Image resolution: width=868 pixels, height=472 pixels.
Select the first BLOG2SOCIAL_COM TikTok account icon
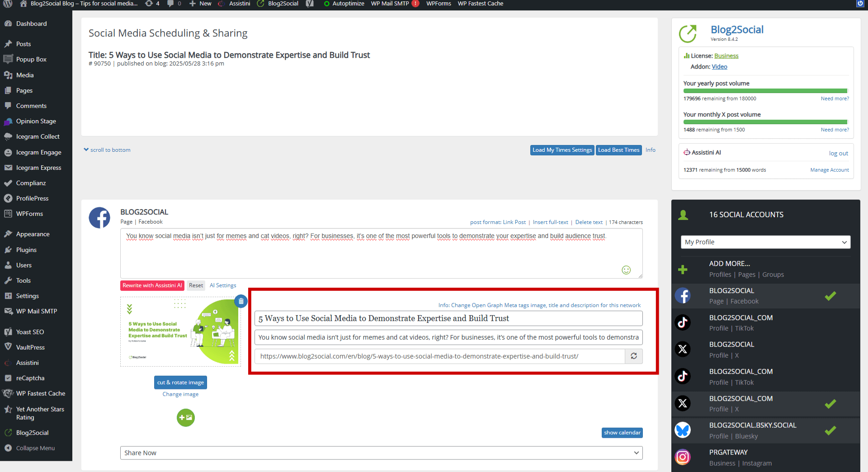(683, 322)
